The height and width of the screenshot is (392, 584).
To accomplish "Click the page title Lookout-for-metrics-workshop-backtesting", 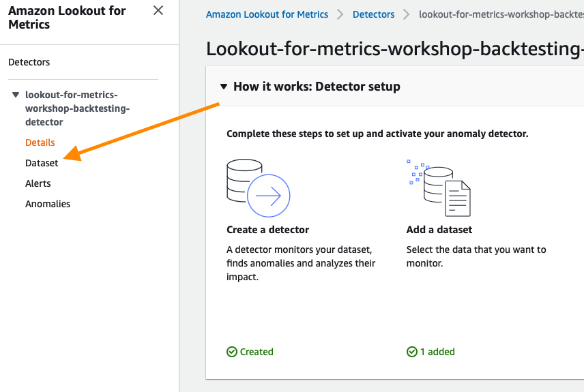I will [395, 49].
